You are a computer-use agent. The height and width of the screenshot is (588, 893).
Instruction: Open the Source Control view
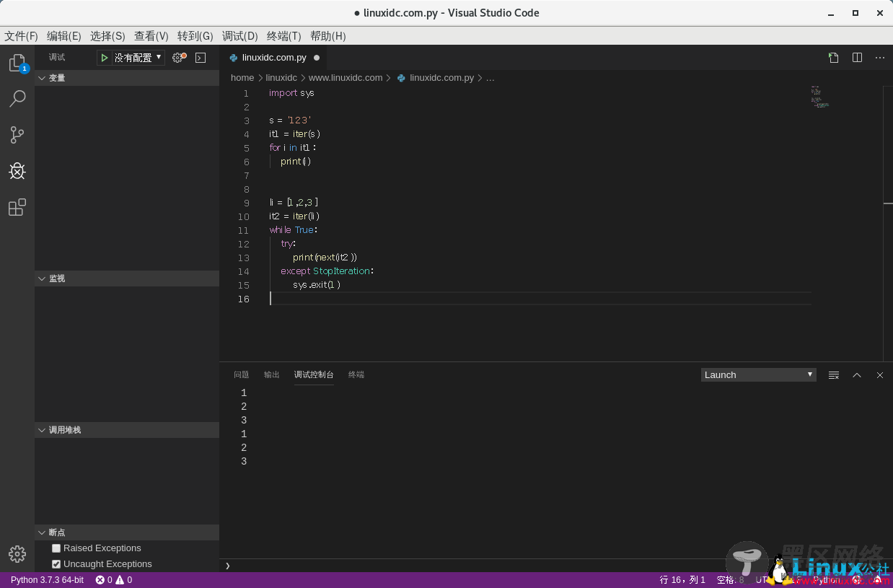pyautogui.click(x=17, y=135)
